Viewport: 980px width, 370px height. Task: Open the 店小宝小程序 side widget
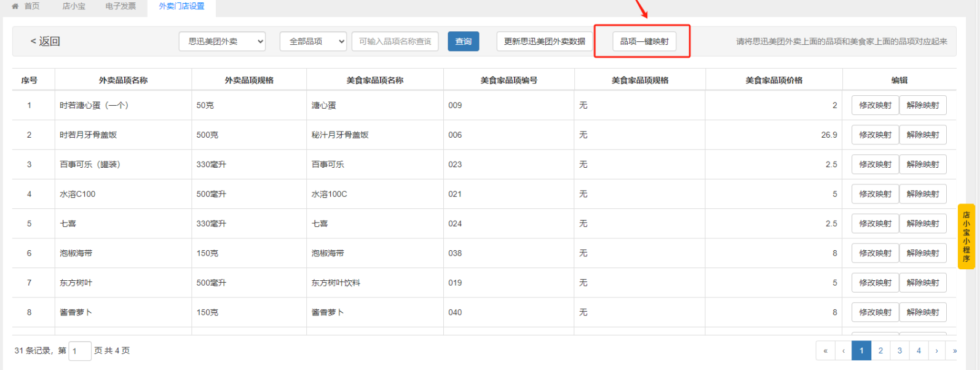tap(966, 237)
